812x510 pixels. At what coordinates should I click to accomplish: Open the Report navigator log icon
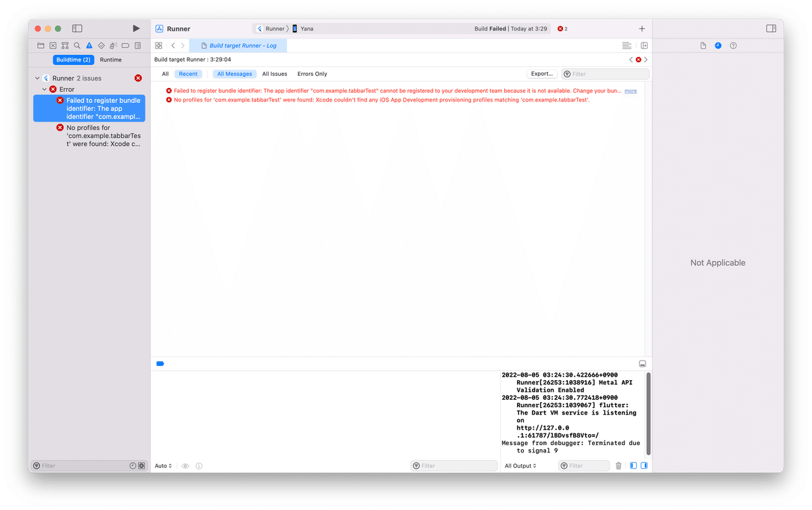pos(137,45)
